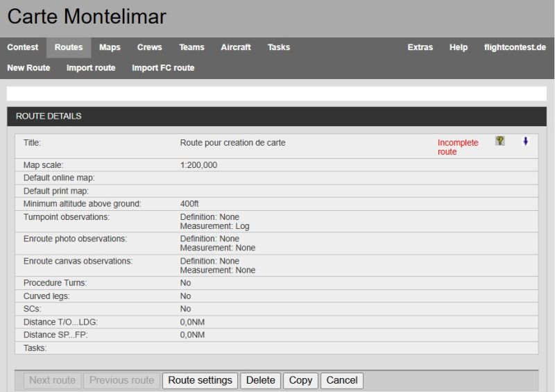Navigate to the Tasks page
Screen dimensions: 555x392
[279, 47]
